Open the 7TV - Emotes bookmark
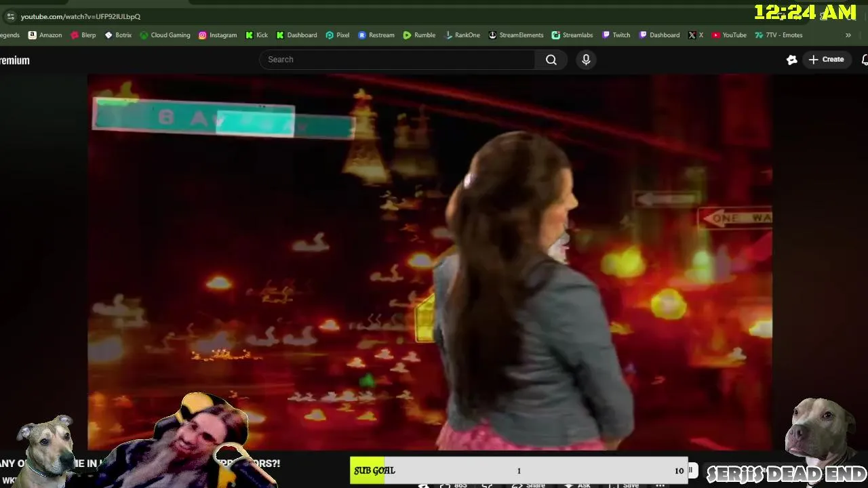The width and height of the screenshot is (868, 488). [778, 35]
